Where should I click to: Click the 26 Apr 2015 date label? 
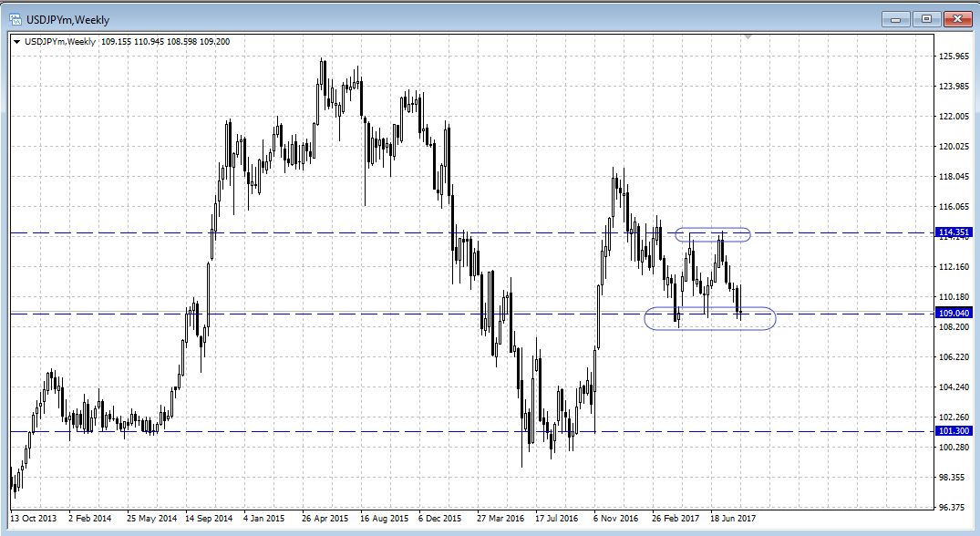pos(325,519)
